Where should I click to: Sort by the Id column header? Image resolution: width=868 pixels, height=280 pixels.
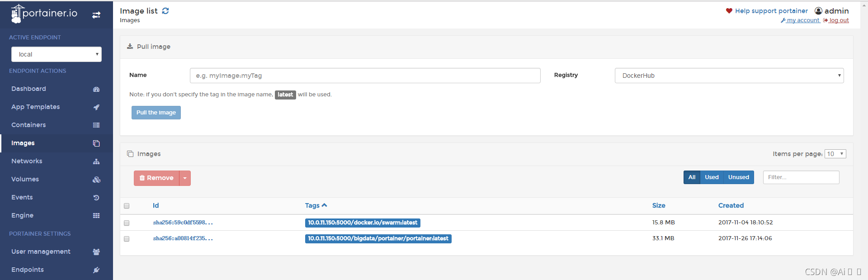pos(156,205)
